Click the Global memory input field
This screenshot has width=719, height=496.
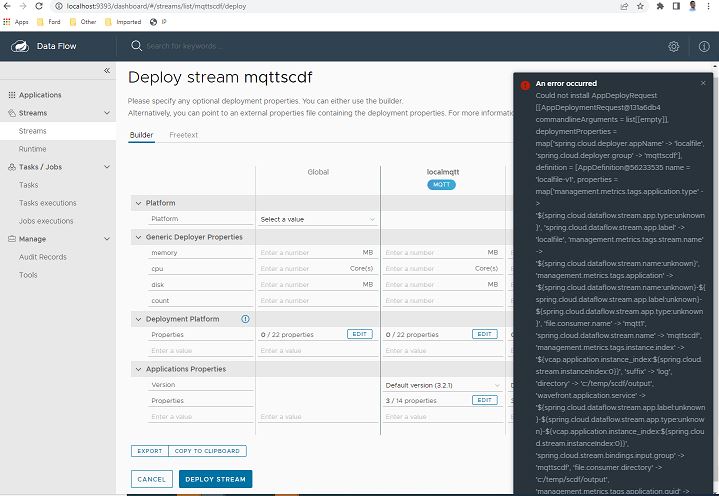[x=310, y=253]
